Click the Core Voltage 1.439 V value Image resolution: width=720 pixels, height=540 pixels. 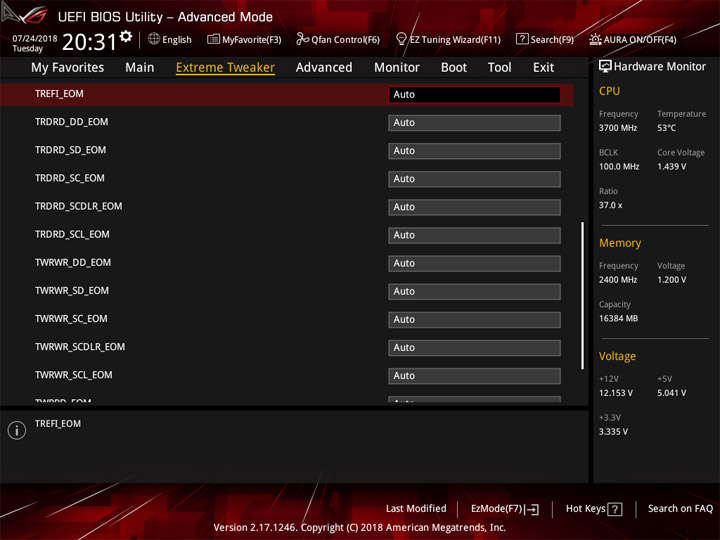[671, 167]
